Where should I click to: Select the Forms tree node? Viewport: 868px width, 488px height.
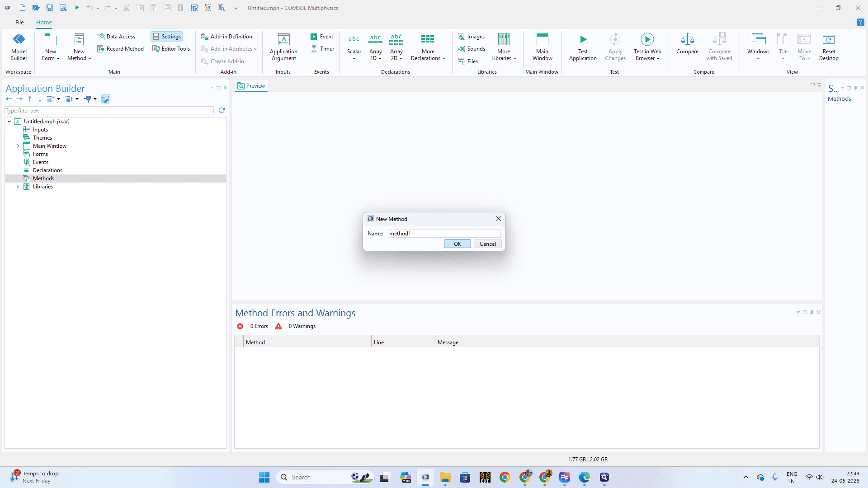40,154
